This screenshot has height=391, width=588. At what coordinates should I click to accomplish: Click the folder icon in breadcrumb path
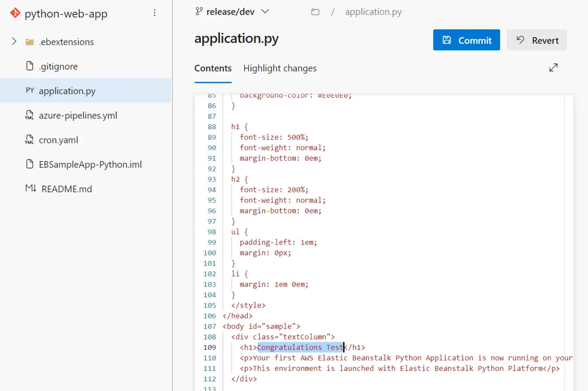(315, 12)
